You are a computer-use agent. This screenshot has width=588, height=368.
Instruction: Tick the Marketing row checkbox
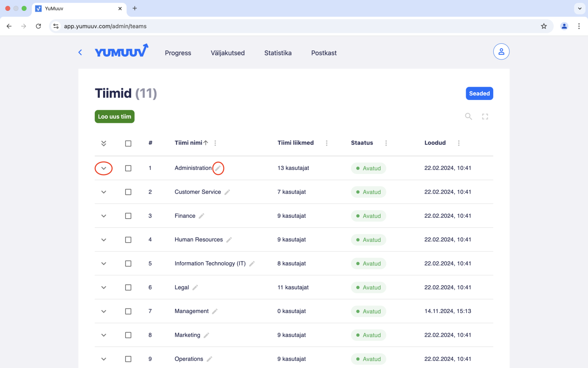[128, 335]
